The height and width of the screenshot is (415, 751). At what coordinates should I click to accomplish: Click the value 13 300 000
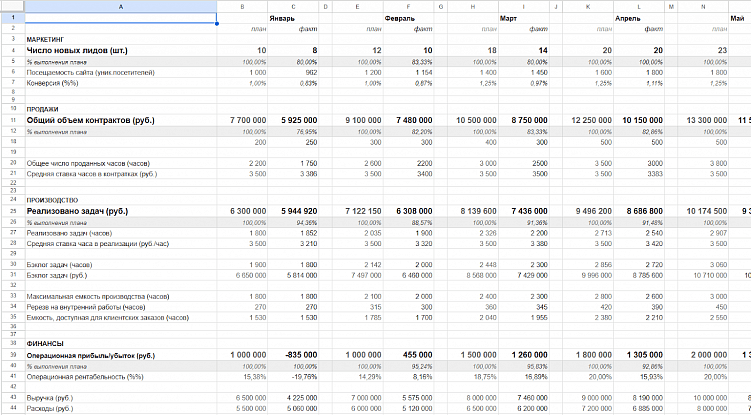(x=706, y=120)
